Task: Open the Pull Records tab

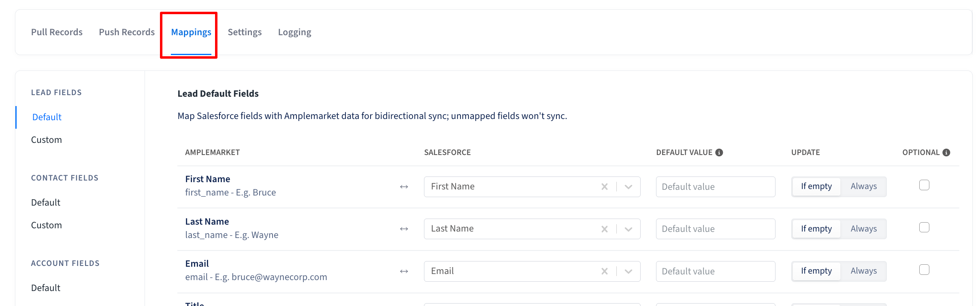Action: [57, 32]
